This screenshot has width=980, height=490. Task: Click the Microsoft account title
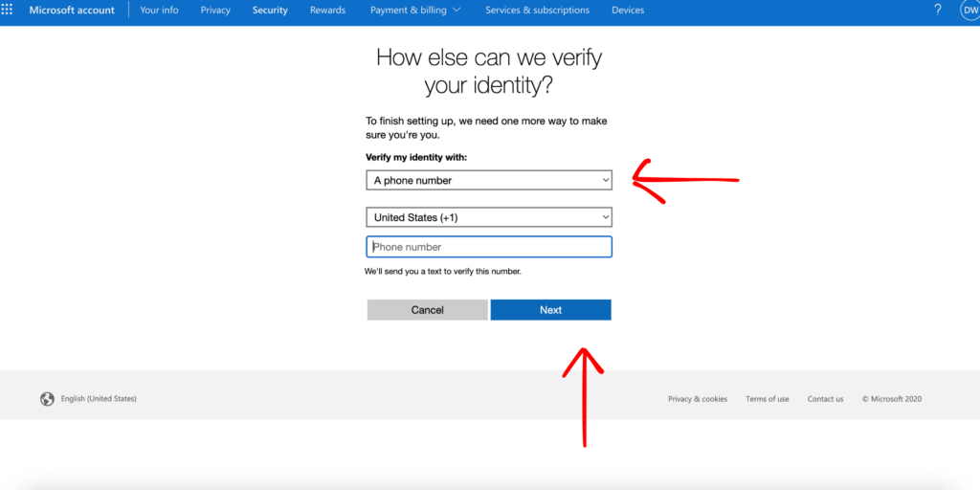tap(72, 11)
